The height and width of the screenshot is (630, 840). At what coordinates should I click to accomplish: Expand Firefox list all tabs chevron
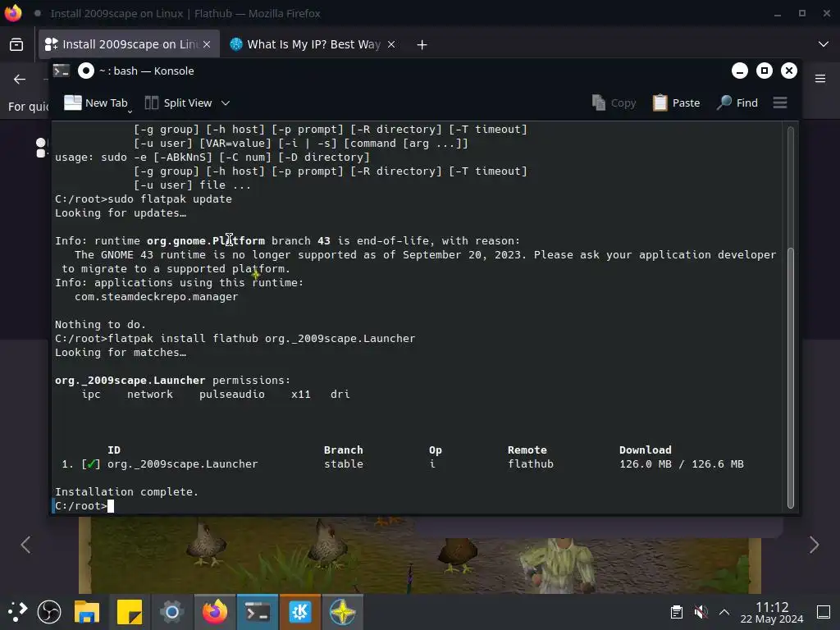824,44
